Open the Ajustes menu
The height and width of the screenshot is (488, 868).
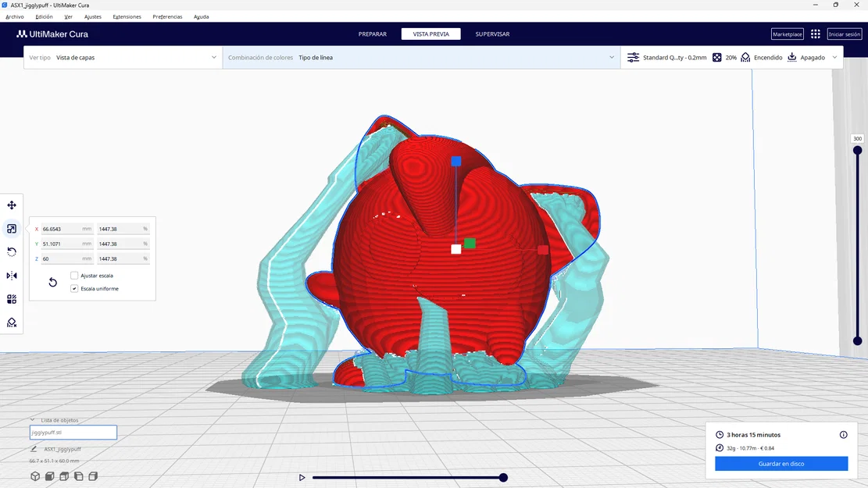point(92,16)
